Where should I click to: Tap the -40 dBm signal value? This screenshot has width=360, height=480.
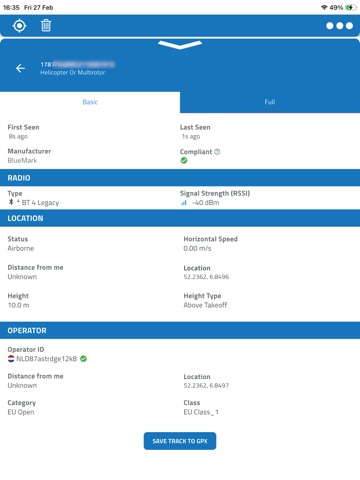coord(206,203)
